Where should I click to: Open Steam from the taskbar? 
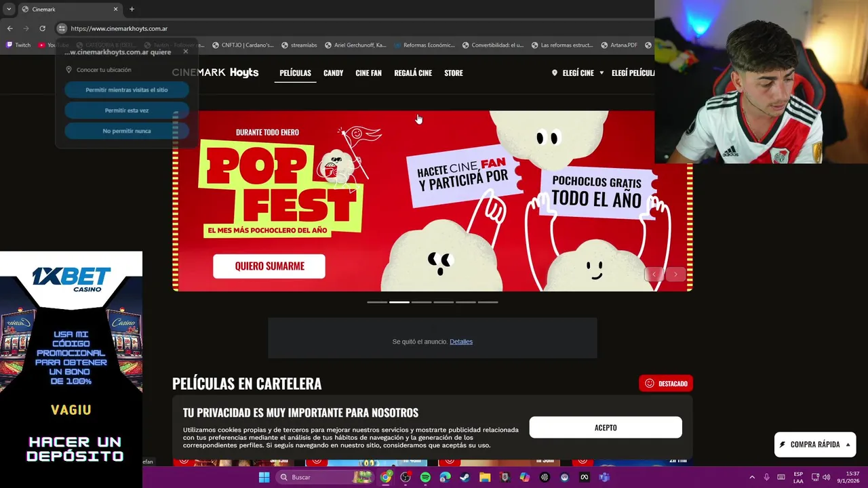pyautogui.click(x=465, y=477)
